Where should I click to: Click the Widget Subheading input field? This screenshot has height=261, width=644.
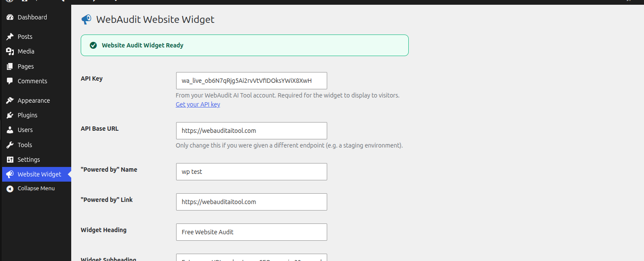pos(252,258)
